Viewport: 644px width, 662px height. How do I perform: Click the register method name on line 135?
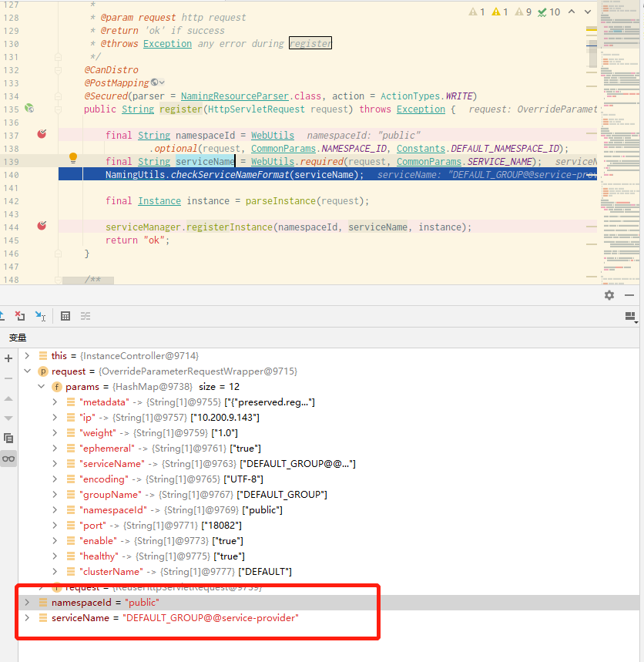[181, 109]
